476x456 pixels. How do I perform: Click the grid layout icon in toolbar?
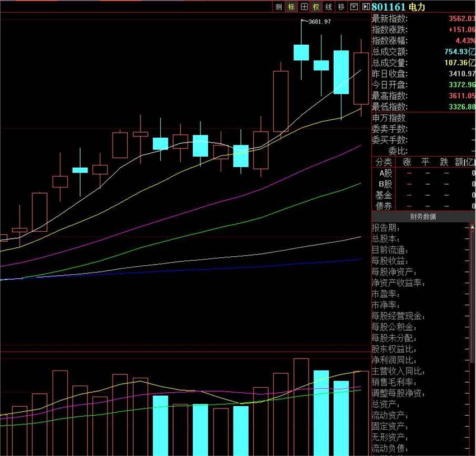tap(304, 7)
